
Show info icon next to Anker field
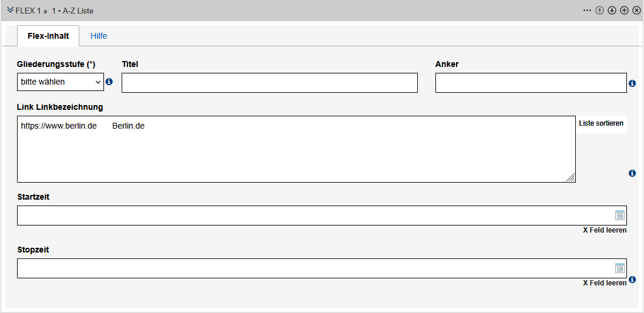632,83
